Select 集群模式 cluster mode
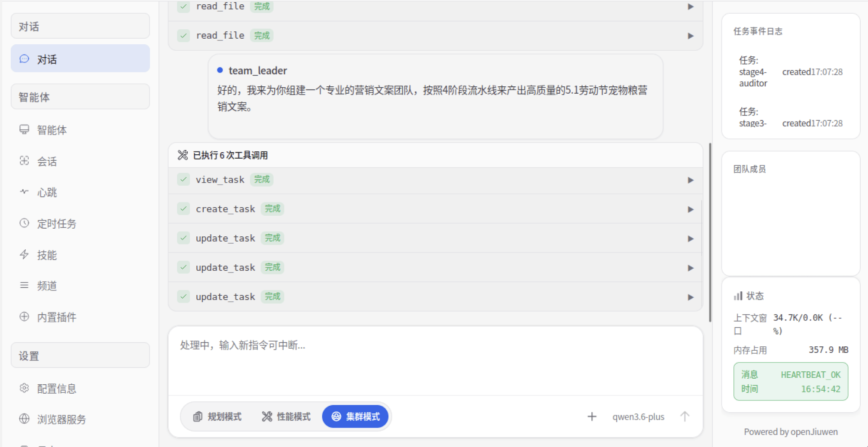The image size is (868, 447). [355, 416]
